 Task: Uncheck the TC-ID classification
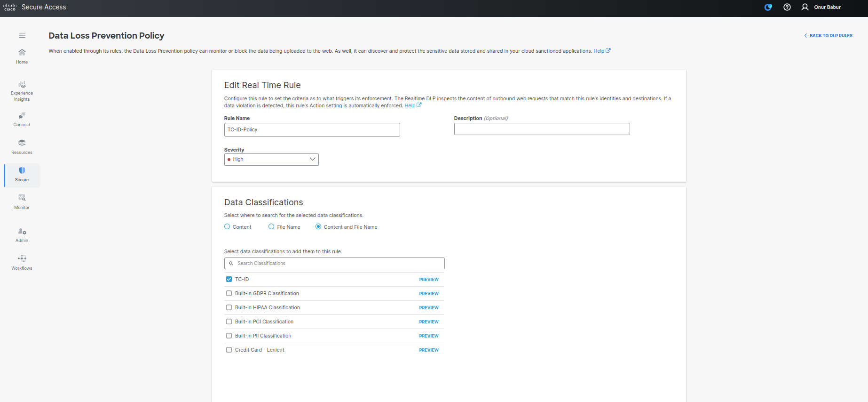pyautogui.click(x=229, y=279)
